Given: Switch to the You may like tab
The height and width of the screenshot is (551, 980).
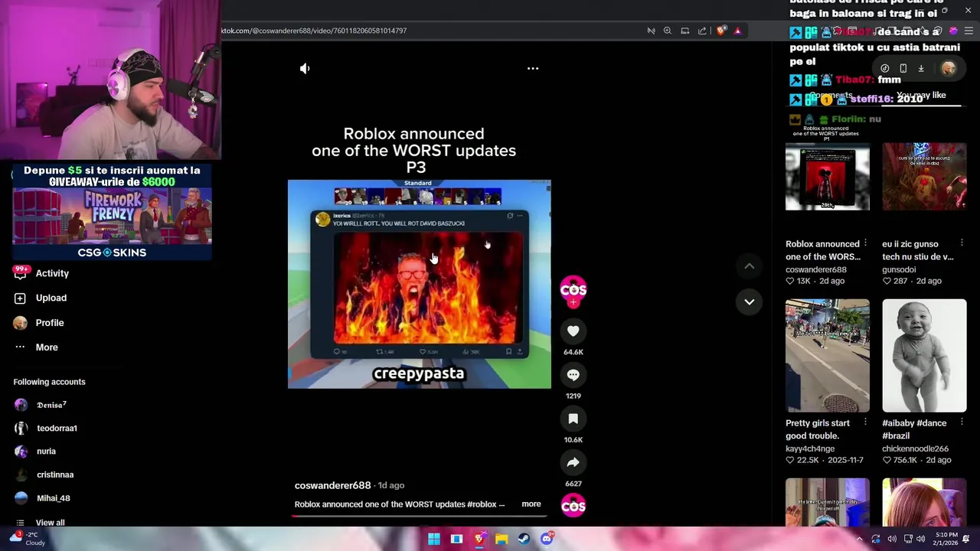Looking at the screenshot, I should [x=921, y=96].
